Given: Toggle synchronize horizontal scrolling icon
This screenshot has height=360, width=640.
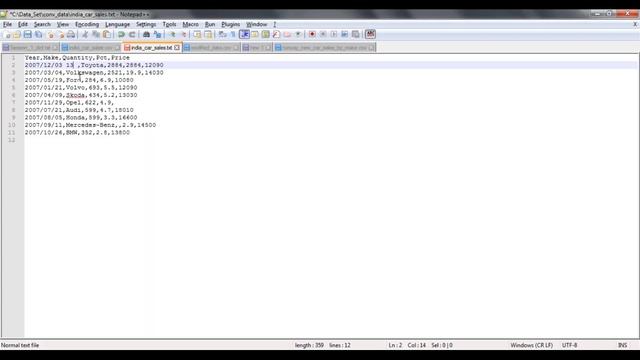Looking at the screenshot, I should (208, 34).
